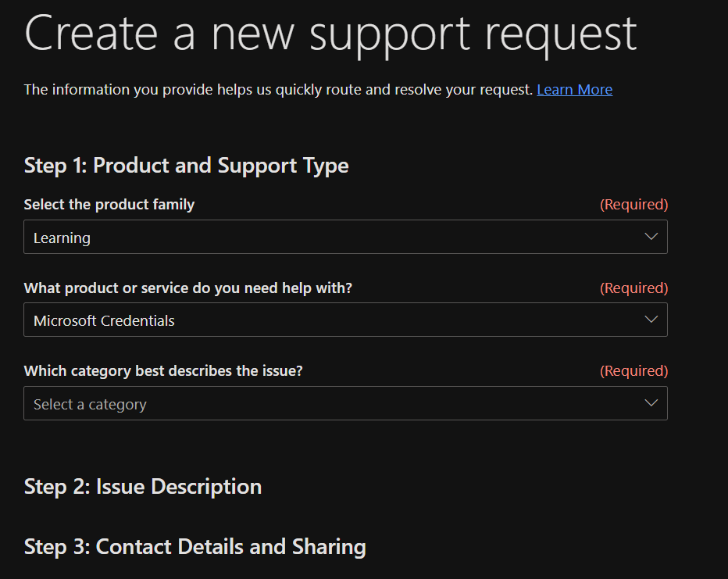Click the Required marker for product family
728x579 pixels.
click(x=633, y=205)
